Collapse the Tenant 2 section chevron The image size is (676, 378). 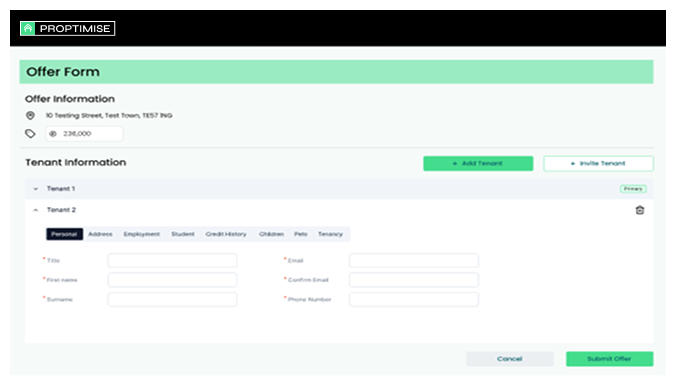click(x=36, y=210)
